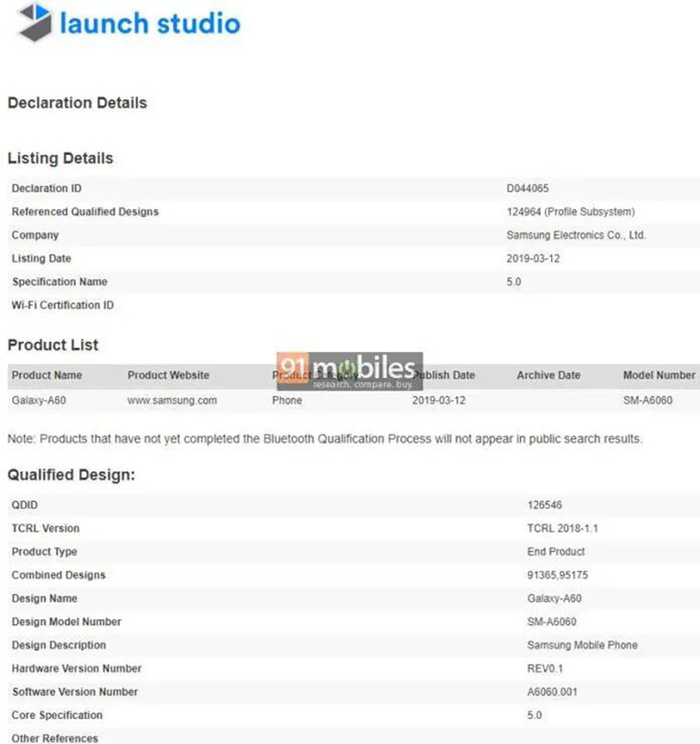Click the launch studio logo icon
The image size is (700, 744).
click(35, 22)
